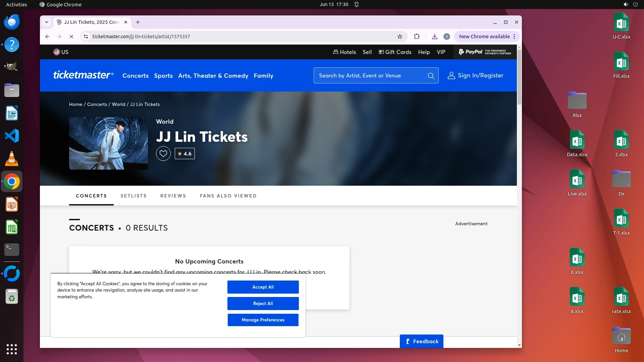Open the Sports navigation menu
Screen dimensions: 644x362
point(163,76)
